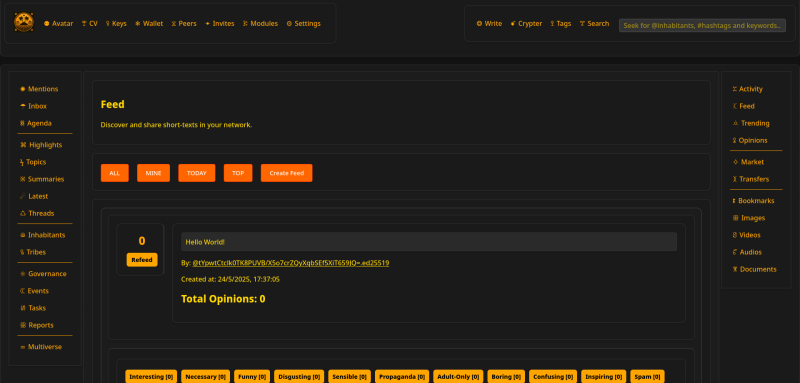Open Governance in the sidebar
Viewport: 800px width, 383px height.
[x=43, y=273]
